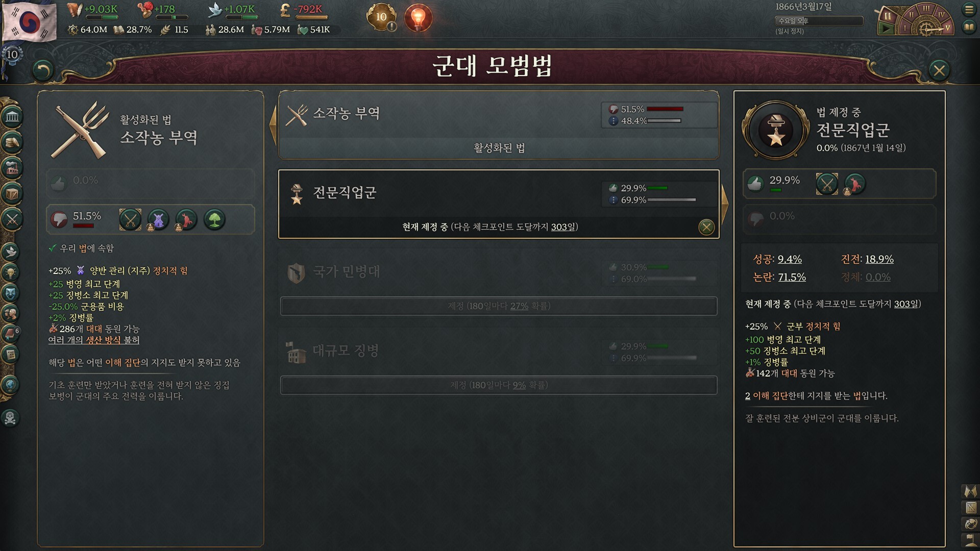
Task: Open the diplomacy dove sidebar icon
Action: click(x=11, y=251)
